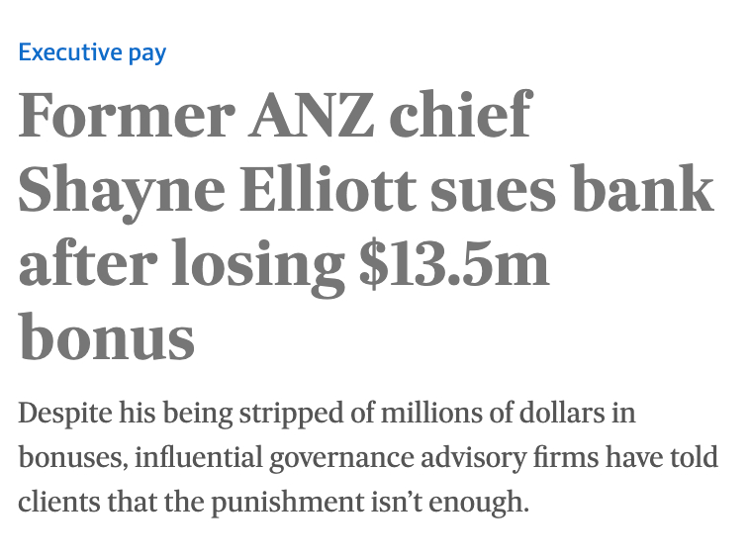Click the name "Shayne" in the headline

pyautogui.click(x=109, y=191)
